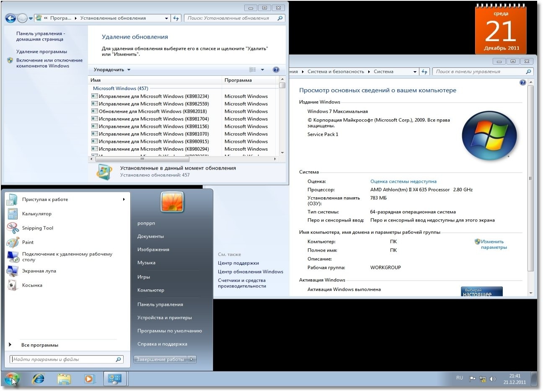543x392 pixels.
Task: Switch to Control Panel taskbar button
Action: tap(114, 379)
